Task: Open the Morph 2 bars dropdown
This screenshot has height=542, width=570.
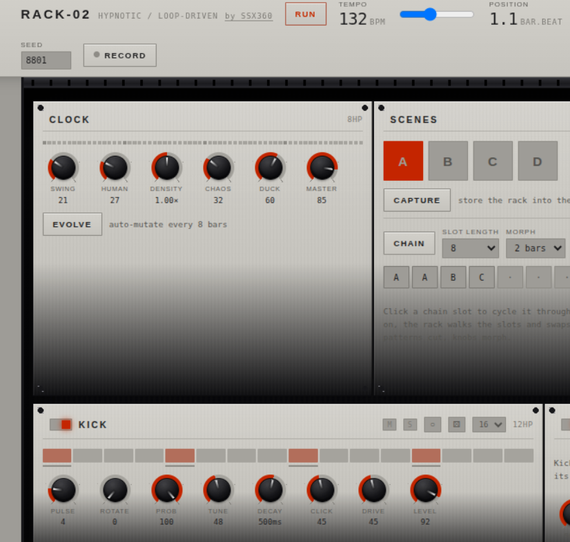Action: [535, 248]
